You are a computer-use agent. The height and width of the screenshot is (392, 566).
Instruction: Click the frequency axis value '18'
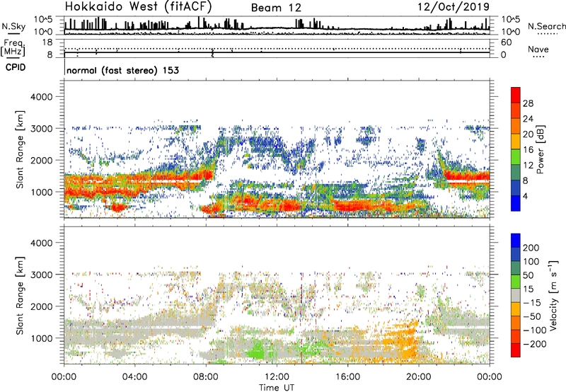(x=47, y=42)
